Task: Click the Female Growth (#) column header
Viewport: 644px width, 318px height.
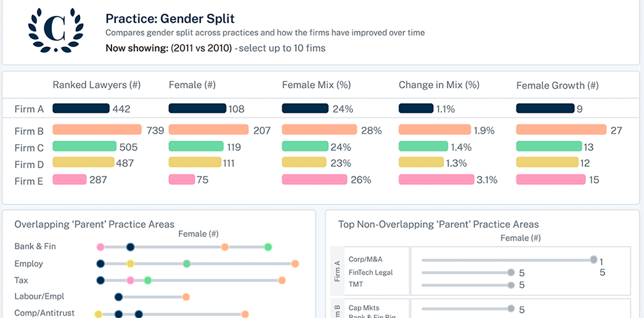Action: 557,86
